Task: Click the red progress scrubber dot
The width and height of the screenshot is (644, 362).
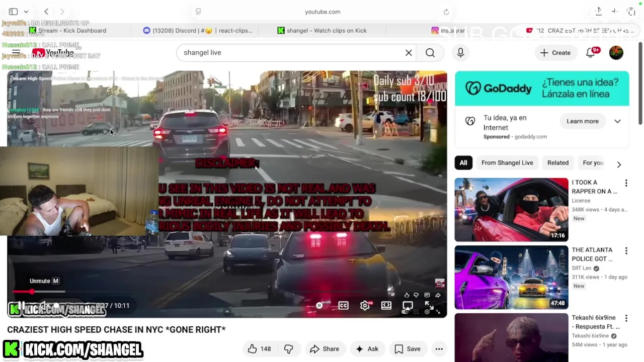Action: [x=32, y=292]
